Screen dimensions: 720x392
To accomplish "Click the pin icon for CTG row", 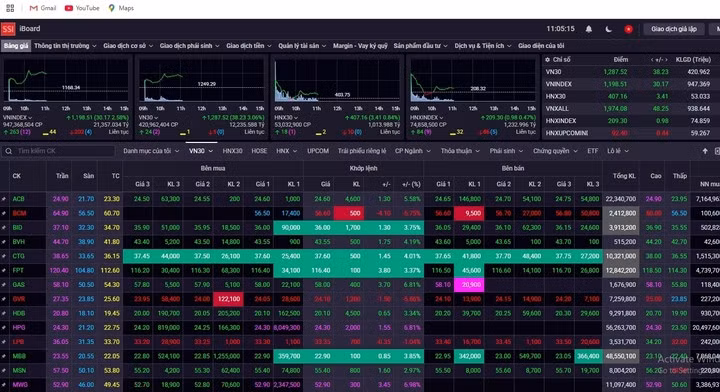I will tap(4, 256).
